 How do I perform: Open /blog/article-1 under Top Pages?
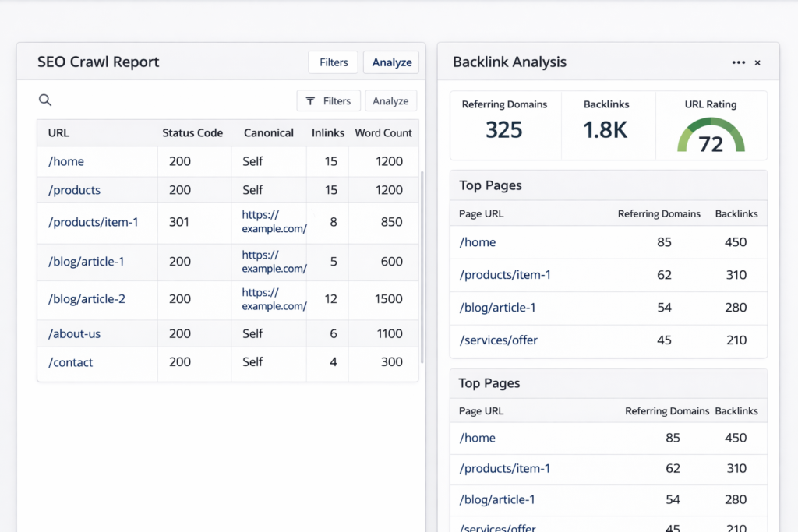point(497,308)
